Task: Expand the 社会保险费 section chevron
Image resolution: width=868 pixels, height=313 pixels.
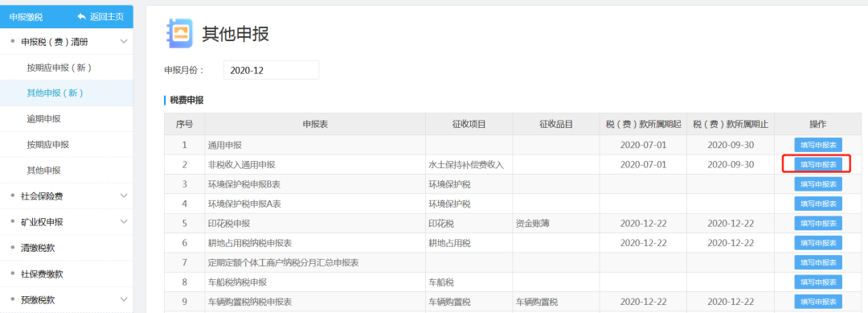Action: click(124, 196)
